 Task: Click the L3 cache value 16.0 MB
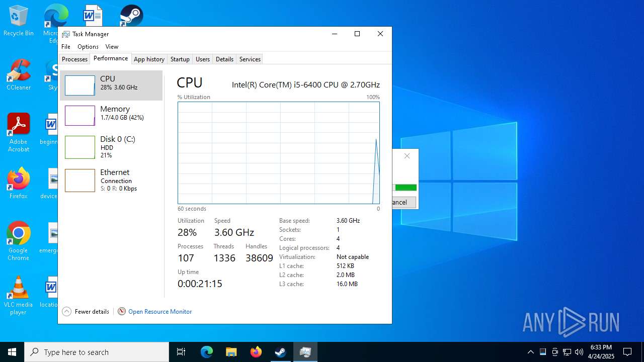point(347,284)
